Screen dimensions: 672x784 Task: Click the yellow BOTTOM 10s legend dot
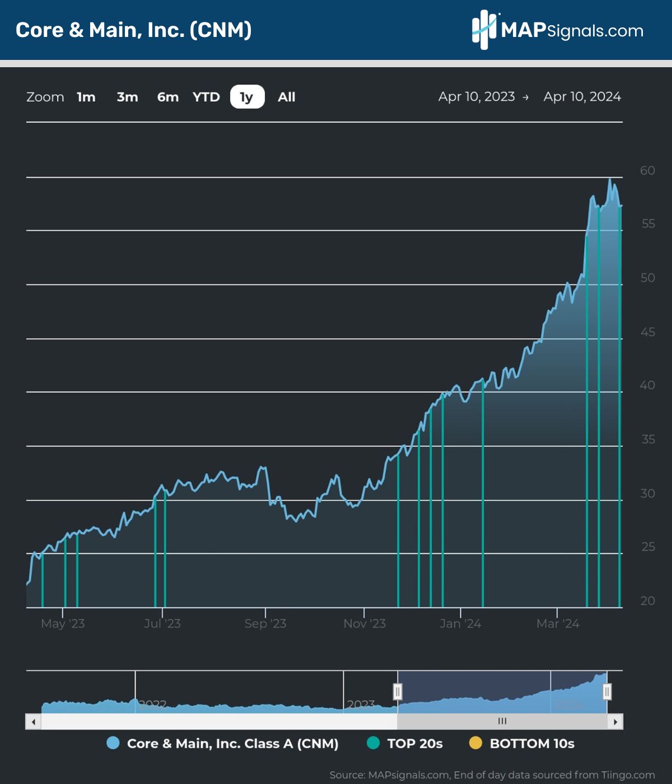pos(475,743)
